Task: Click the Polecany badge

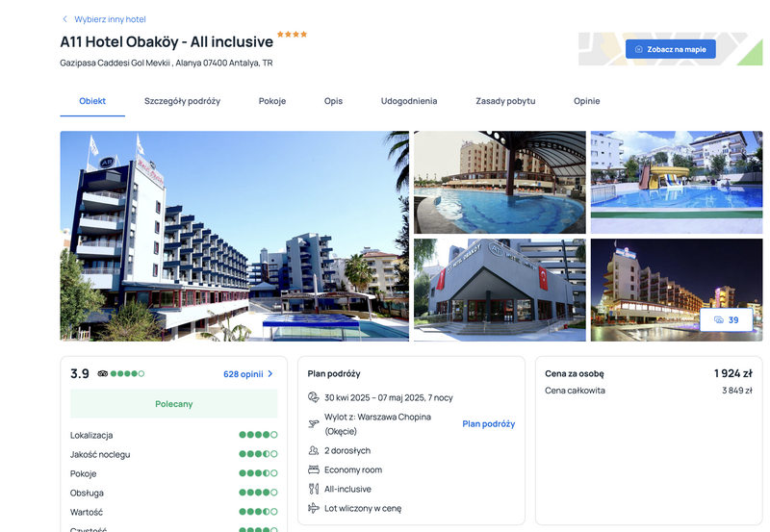Action: click(x=174, y=403)
